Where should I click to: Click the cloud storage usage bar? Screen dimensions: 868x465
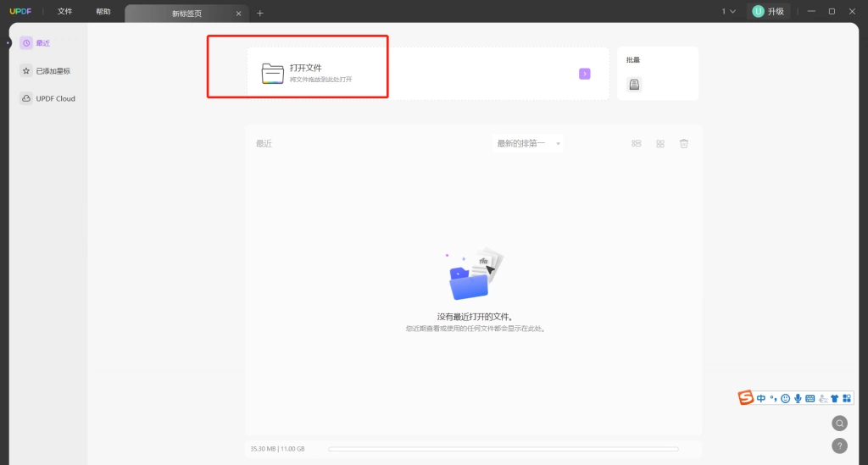[x=503, y=449]
